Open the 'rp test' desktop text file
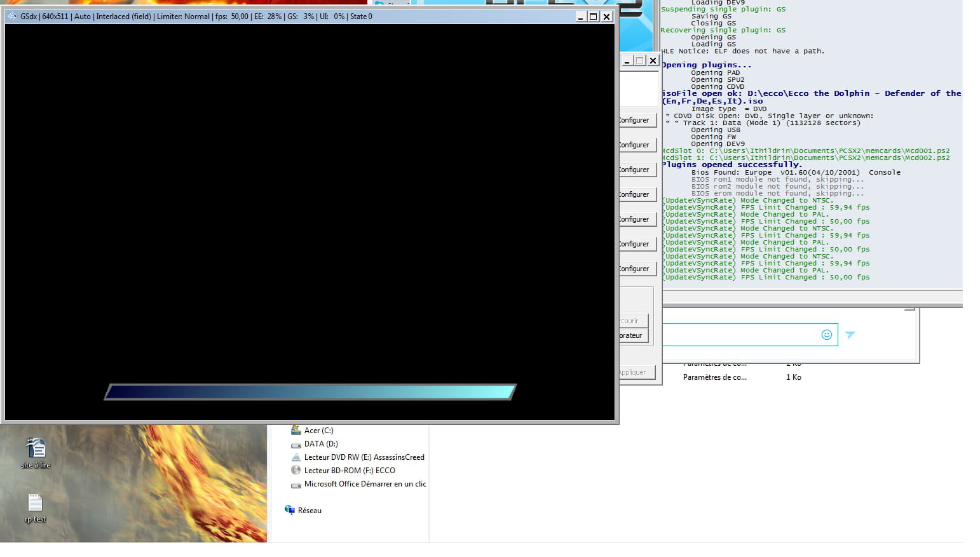Image resolution: width=980 pixels, height=557 pixels. point(35,503)
